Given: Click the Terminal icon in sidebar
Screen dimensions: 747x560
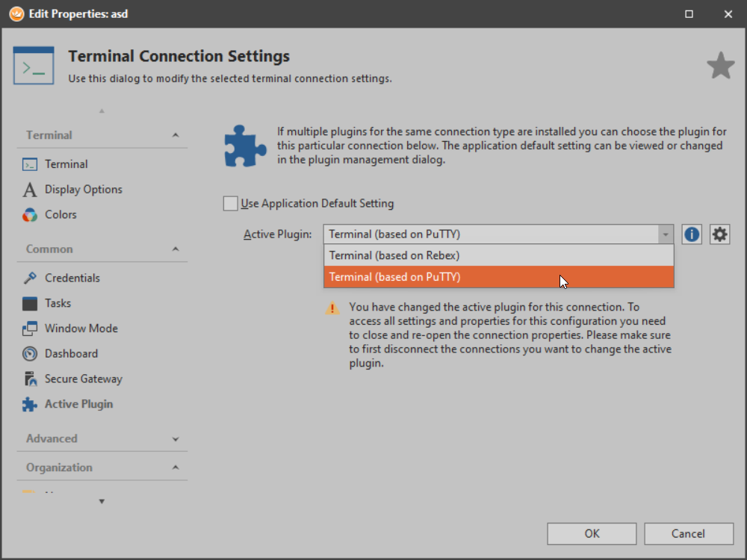Looking at the screenshot, I should tap(30, 164).
